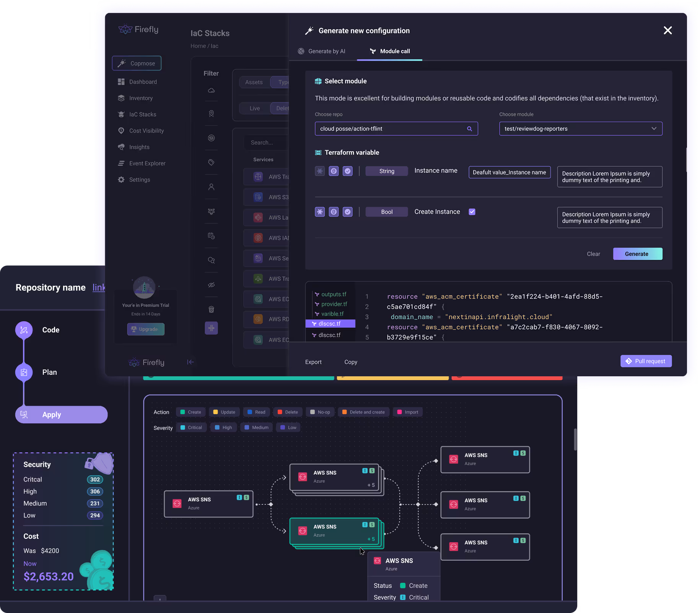This screenshot has height=613, width=700.
Task: Click the trash icon in the Filter column
Action: click(211, 309)
